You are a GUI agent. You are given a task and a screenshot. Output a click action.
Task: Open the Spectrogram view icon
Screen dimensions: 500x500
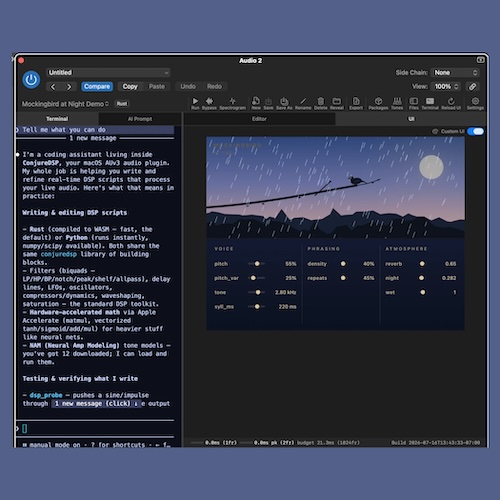(x=233, y=101)
